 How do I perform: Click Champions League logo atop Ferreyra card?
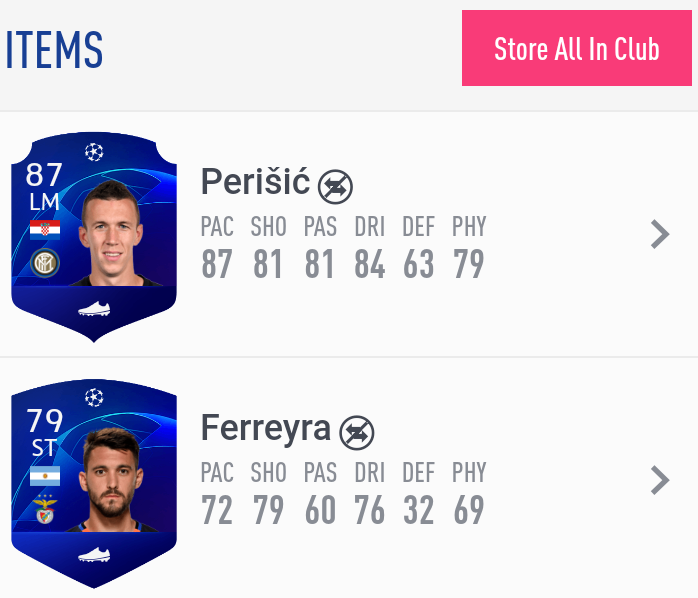94,397
